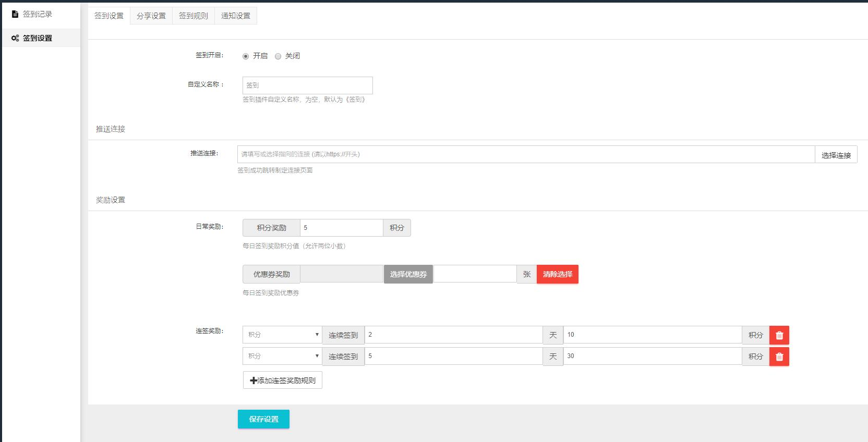Open reward type dropdown for second rule
The width and height of the screenshot is (868, 442).
coord(282,356)
